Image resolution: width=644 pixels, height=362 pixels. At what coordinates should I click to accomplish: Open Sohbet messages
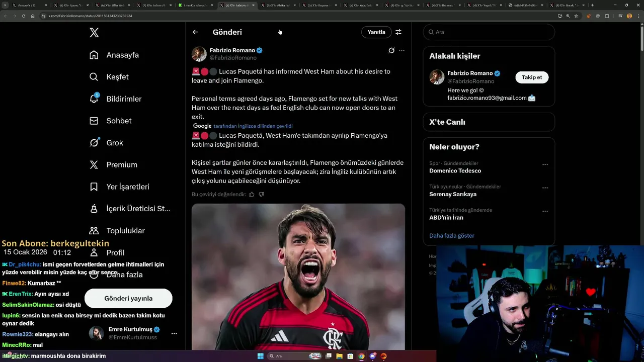tap(110, 121)
